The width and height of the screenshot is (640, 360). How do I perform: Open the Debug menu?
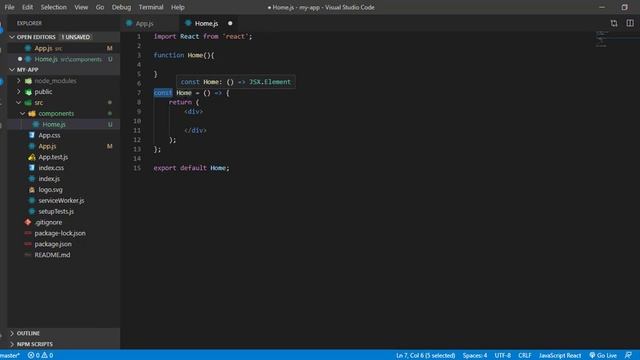(x=121, y=7)
